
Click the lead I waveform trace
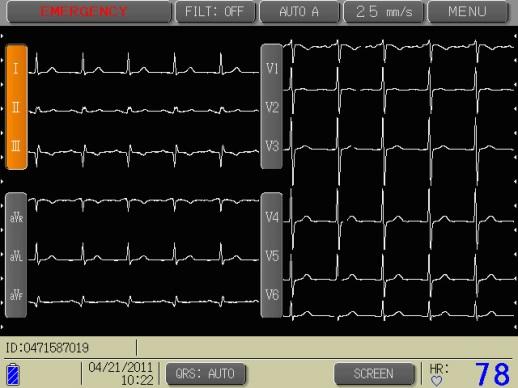coord(144,66)
